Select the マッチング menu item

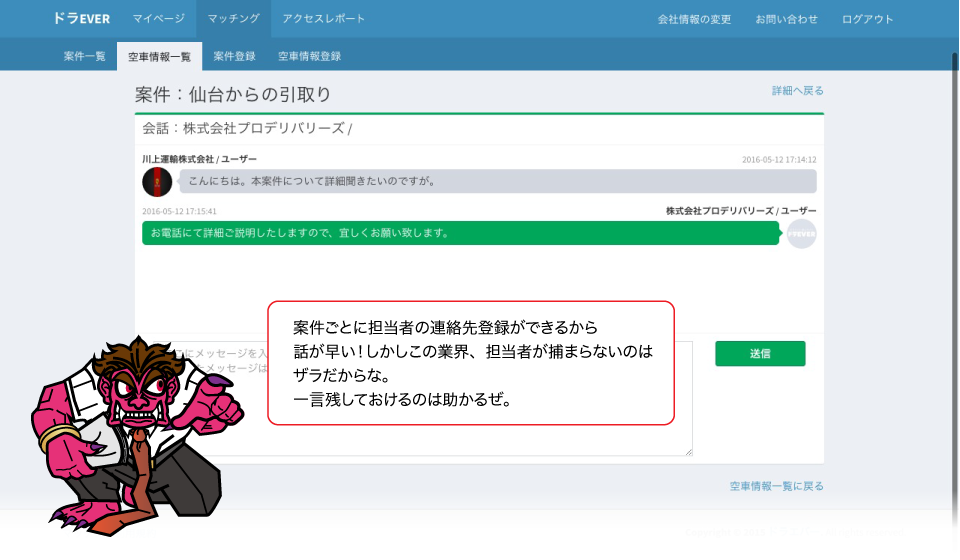(233, 19)
